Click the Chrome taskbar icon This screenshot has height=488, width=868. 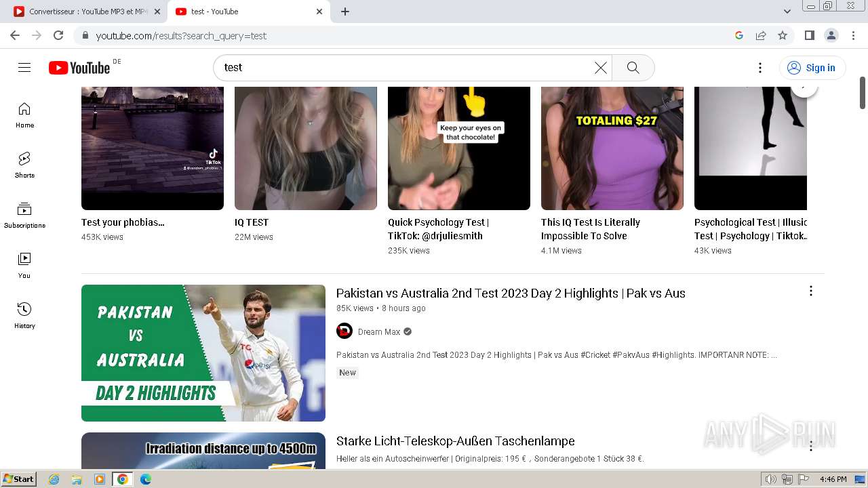click(x=123, y=479)
